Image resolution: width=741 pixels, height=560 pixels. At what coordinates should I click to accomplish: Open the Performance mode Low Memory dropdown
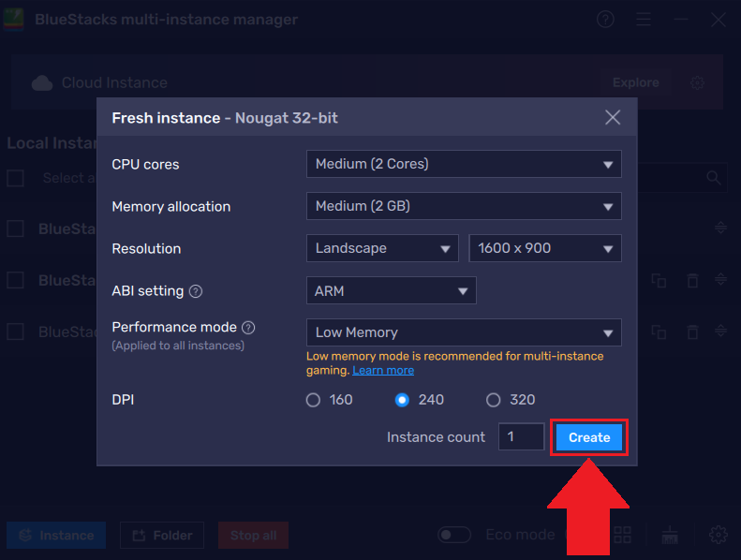464,332
